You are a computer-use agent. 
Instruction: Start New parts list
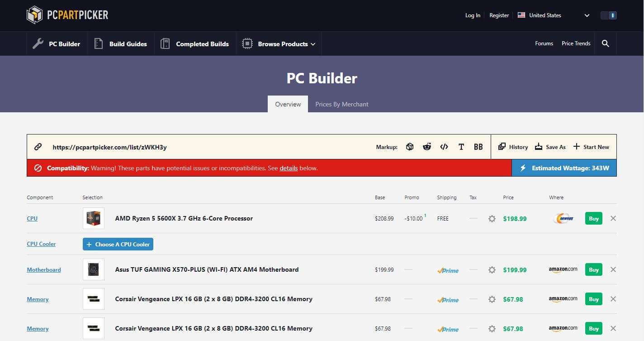591,147
